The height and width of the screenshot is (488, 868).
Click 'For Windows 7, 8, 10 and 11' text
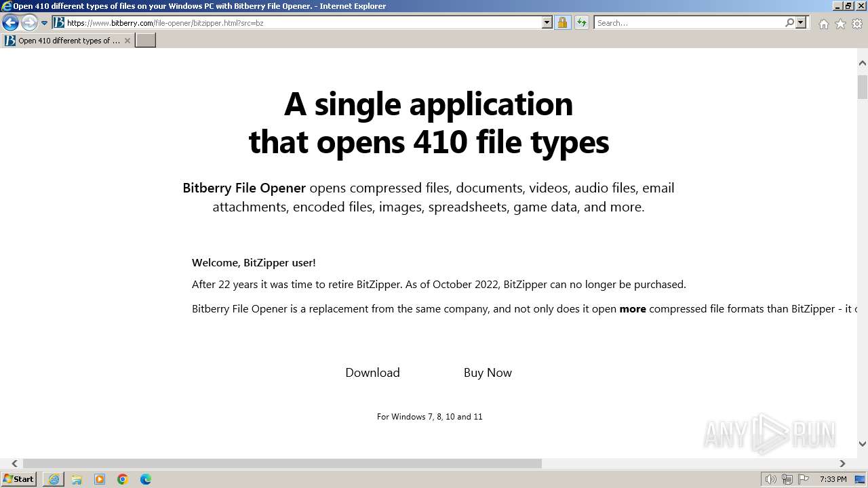(430, 416)
